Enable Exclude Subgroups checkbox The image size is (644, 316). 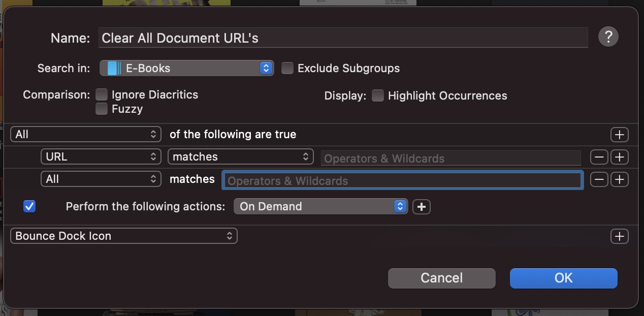coord(287,68)
